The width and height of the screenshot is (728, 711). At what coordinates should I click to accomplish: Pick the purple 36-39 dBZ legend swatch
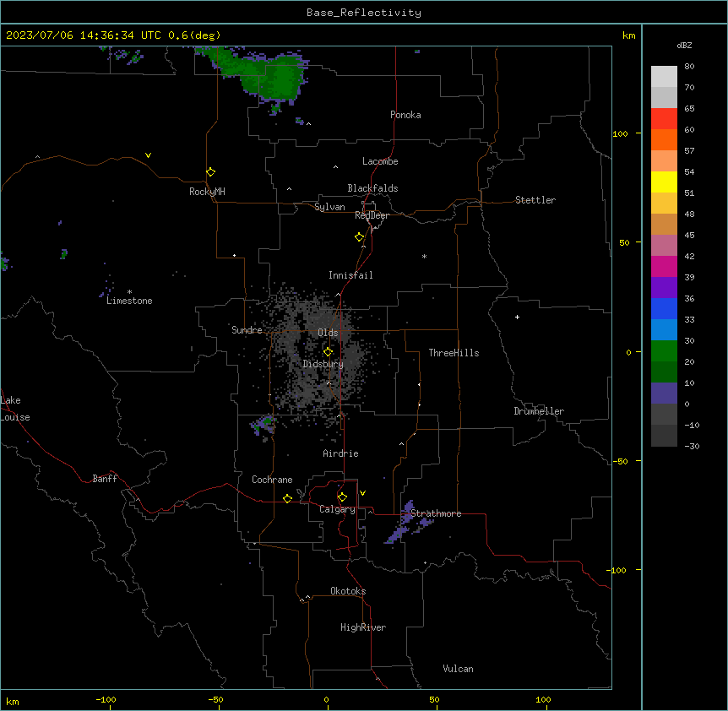click(664, 288)
